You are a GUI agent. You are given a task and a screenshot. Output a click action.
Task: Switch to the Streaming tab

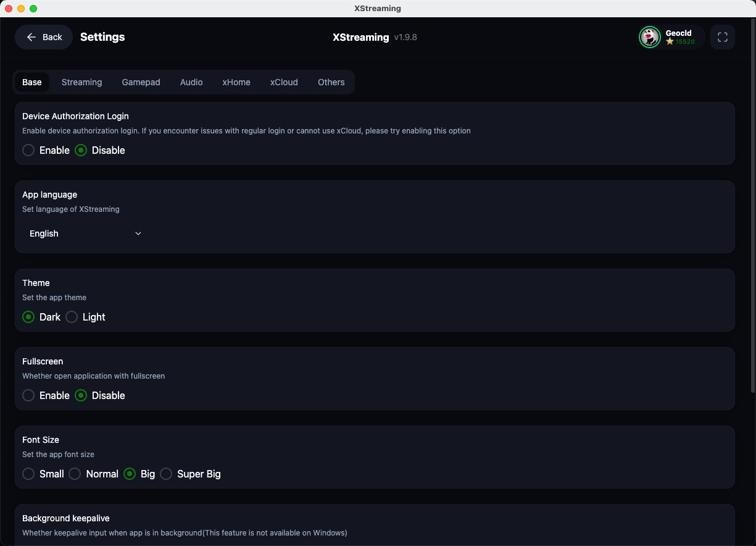[x=81, y=82]
